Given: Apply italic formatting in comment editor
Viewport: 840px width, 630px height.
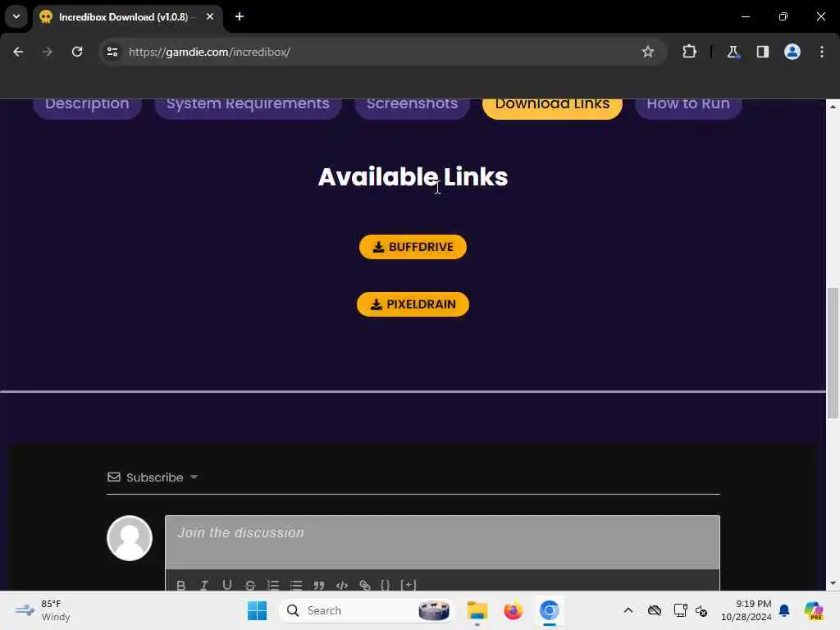Looking at the screenshot, I should 204,585.
